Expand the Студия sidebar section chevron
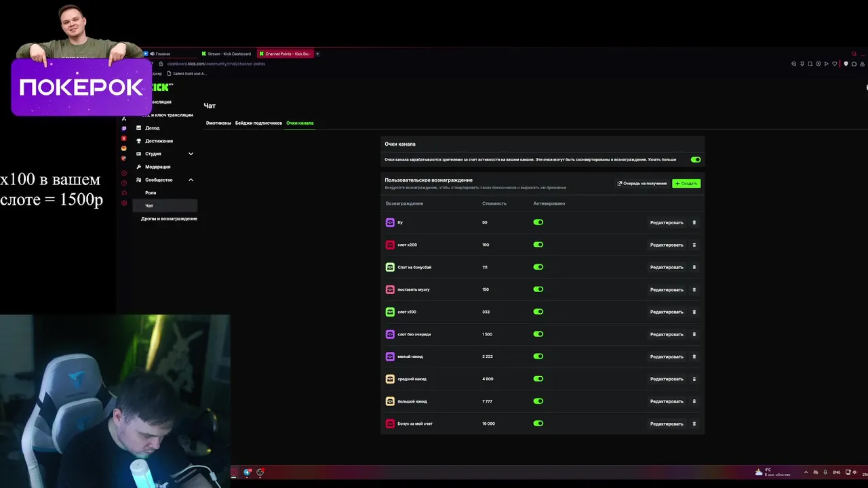 [x=191, y=154]
